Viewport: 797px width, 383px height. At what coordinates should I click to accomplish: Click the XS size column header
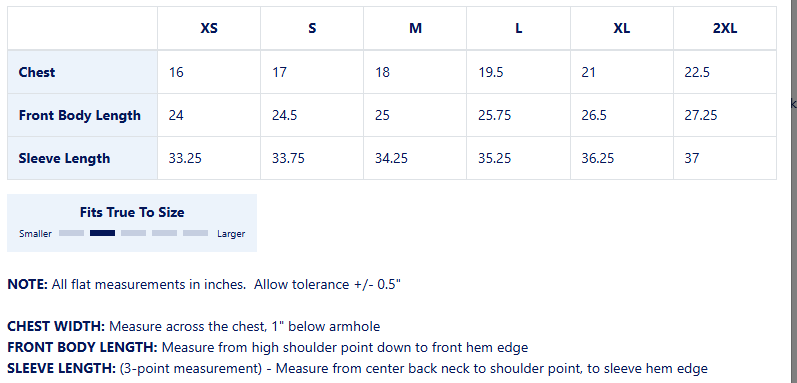pos(209,28)
